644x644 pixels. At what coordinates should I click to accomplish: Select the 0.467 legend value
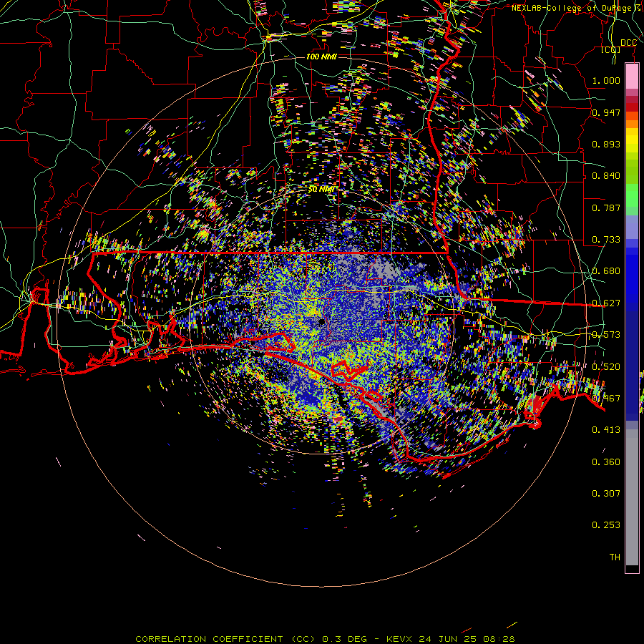point(606,398)
